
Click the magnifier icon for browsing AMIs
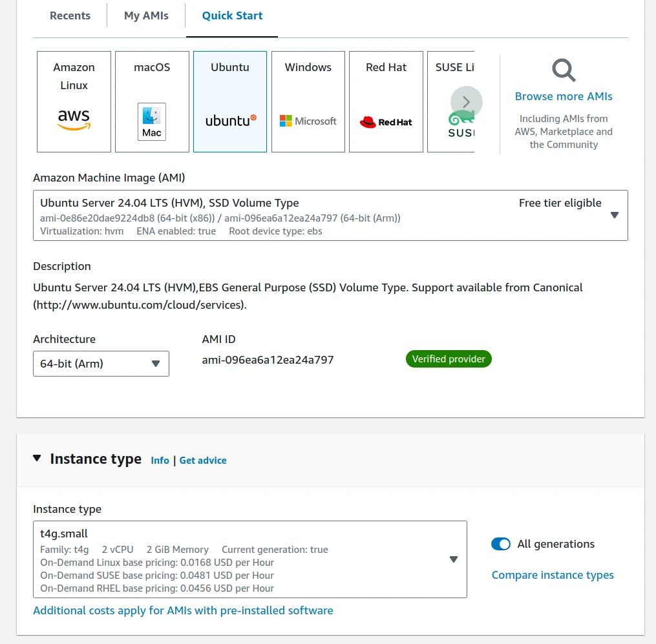[x=564, y=70]
